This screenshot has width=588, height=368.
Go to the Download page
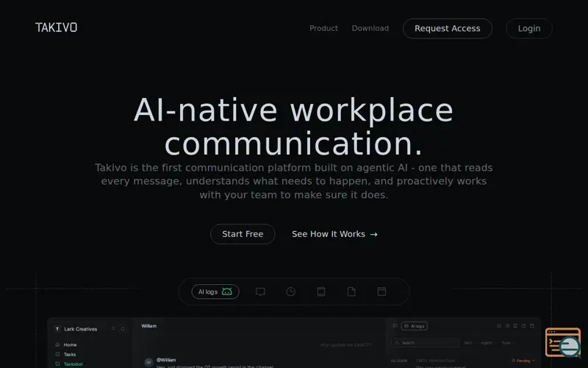pos(370,29)
